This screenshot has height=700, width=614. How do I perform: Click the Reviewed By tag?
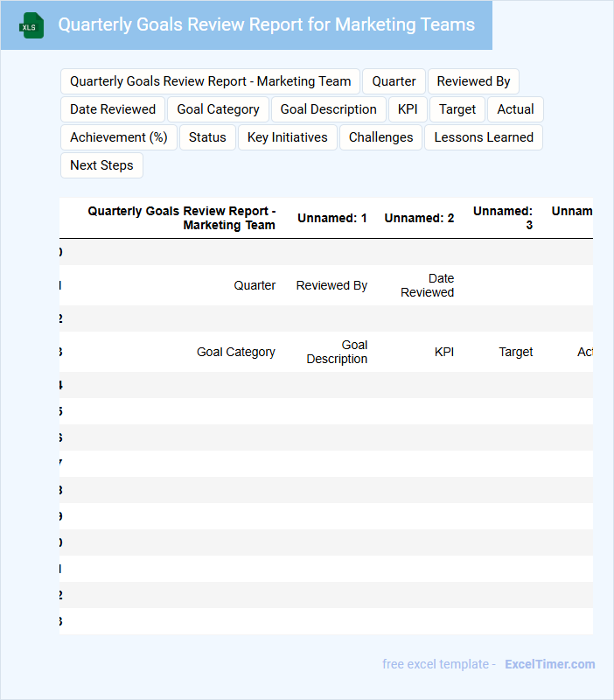point(473,81)
